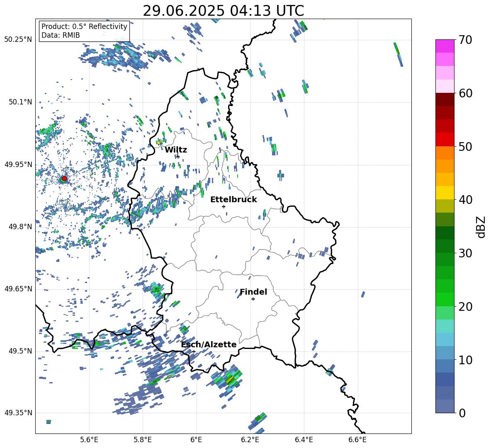
Task: Click the 49.8°N latitude tick label
Action: pos(20,227)
